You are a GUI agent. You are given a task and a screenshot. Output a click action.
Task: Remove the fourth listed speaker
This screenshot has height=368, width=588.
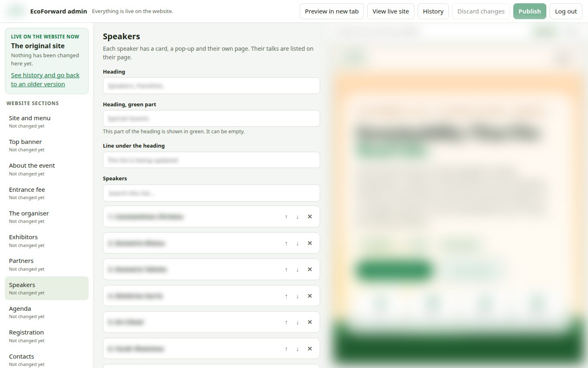click(x=310, y=296)
